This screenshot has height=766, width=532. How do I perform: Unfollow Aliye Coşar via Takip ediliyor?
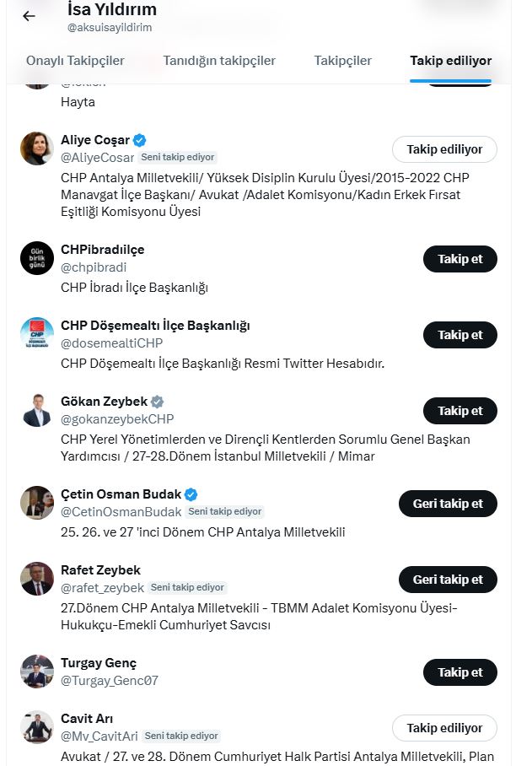(x=444, y=149)
